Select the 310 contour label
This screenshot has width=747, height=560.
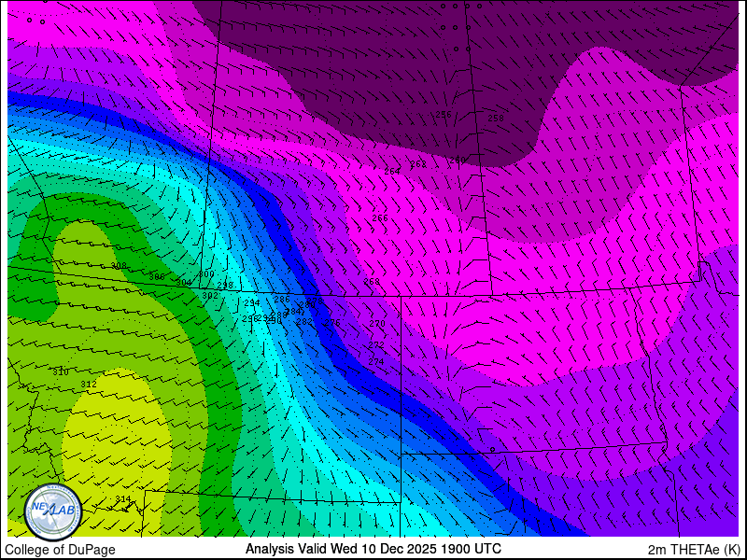pyautogui.click(x=61, y=372)
